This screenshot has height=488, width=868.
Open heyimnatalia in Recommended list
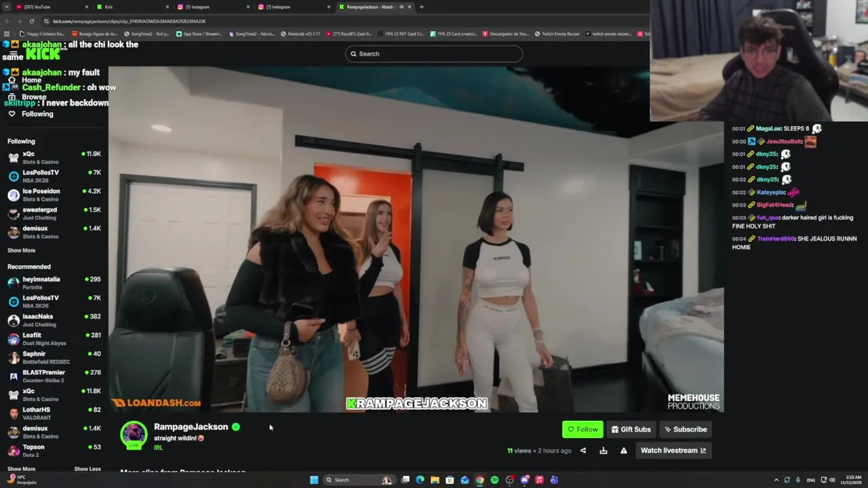pyautogui.click(x=54, y=283)
